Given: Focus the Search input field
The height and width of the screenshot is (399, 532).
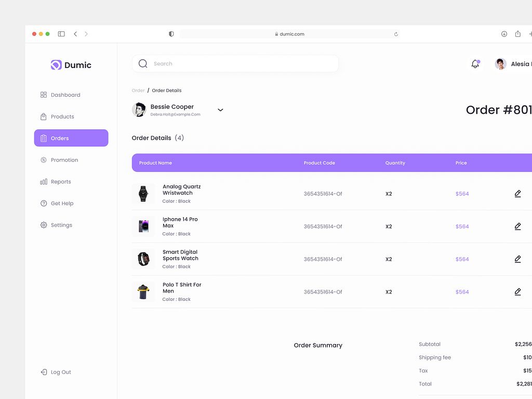Looking at the screenshot, I should (235, 63).
